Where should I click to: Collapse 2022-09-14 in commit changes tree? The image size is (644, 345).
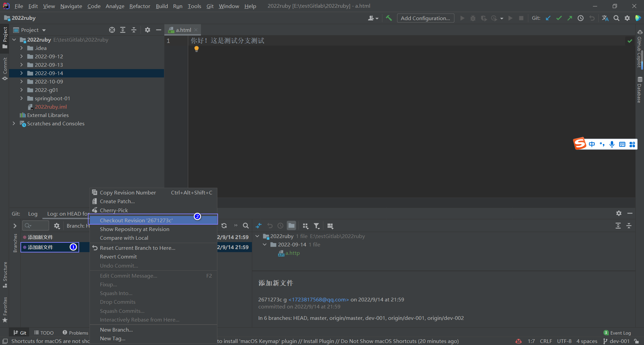(265, 244)
